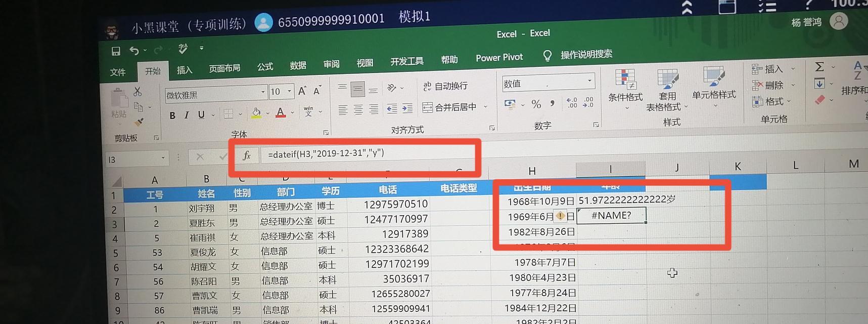The height and width of the screenshot is (324, 868).
Task: Apply borders using the borders icon
Action: [229, 114]
